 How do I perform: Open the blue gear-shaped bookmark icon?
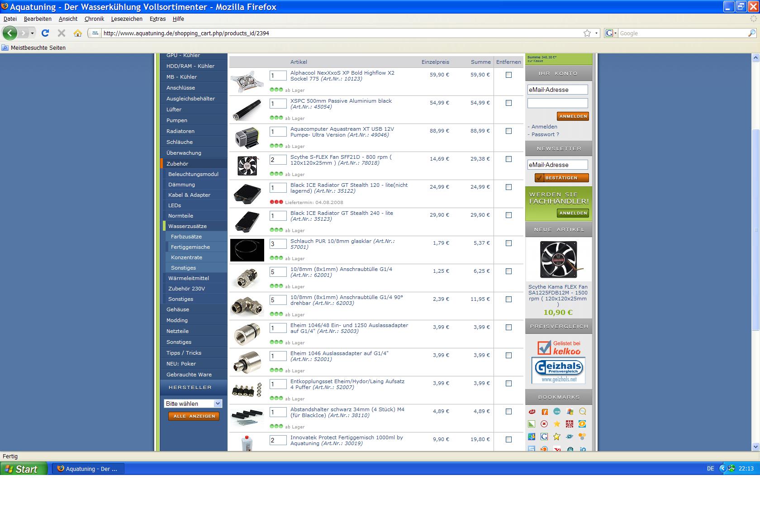coord(570,437)
